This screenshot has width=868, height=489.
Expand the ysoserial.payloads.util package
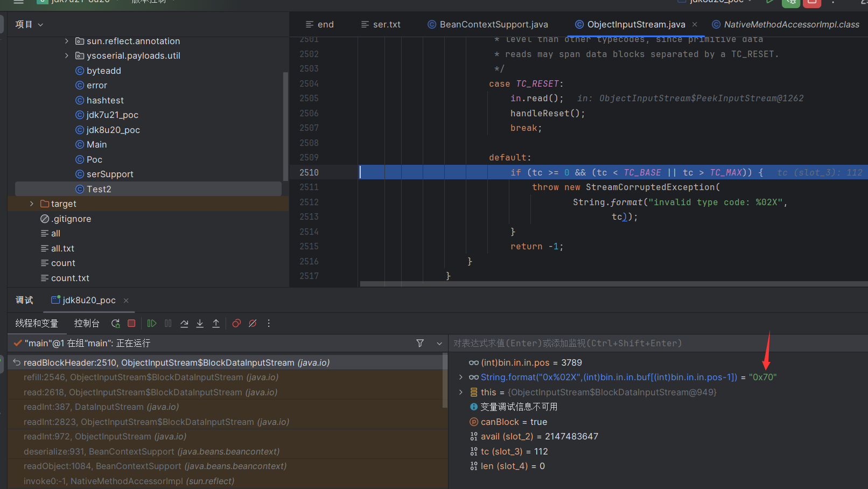point(67,55)
